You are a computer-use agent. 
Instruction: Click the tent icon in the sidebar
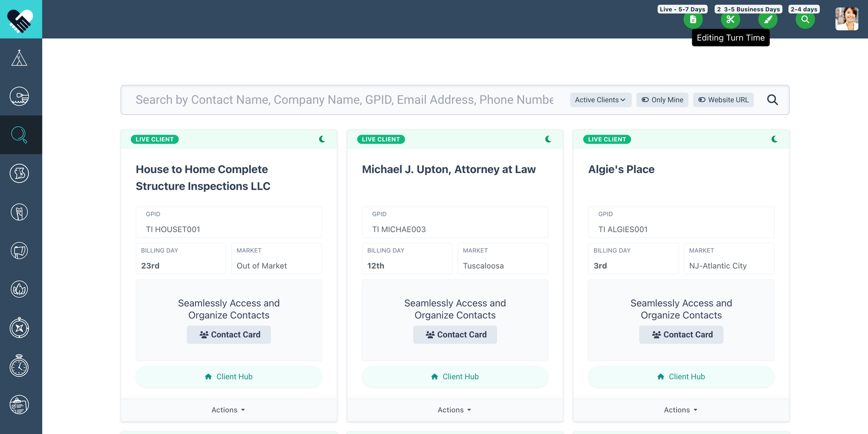coord(19,58)
